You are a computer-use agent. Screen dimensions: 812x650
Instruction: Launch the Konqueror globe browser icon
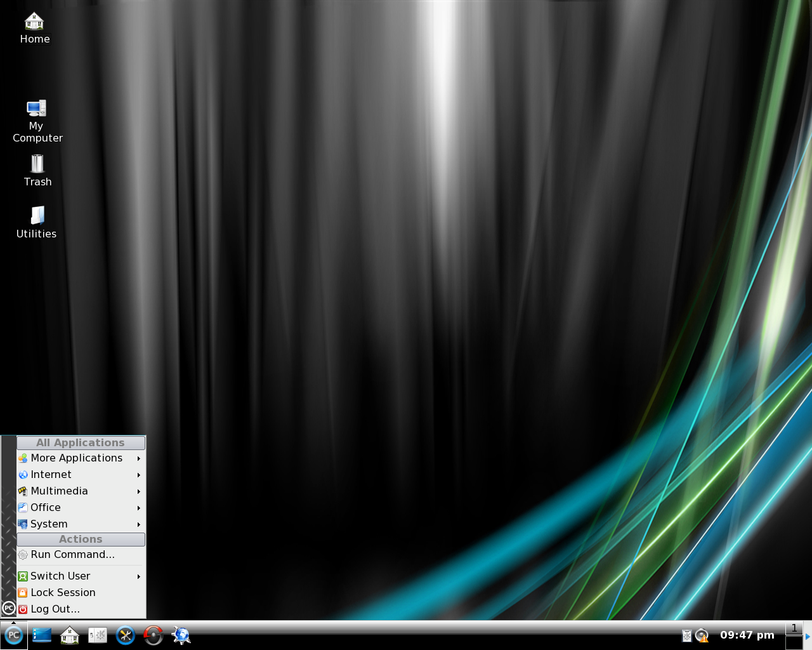(x=181, y=635)
